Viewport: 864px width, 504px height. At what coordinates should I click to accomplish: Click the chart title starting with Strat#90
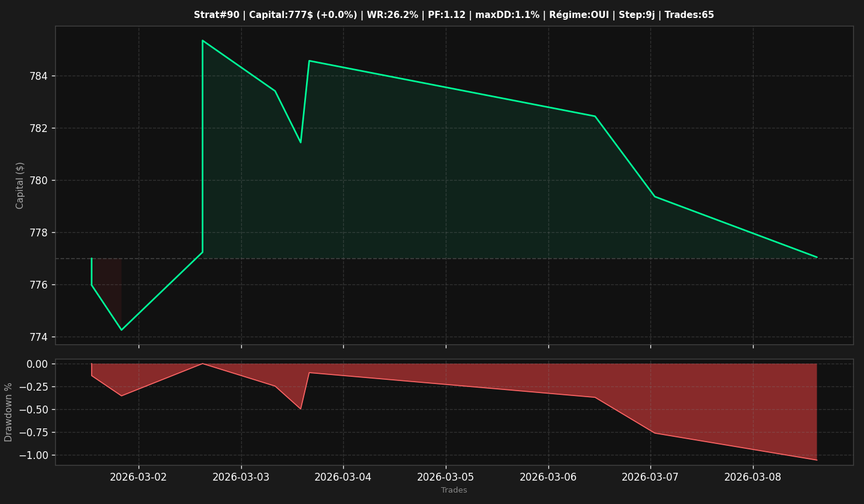tap(454, 15)
